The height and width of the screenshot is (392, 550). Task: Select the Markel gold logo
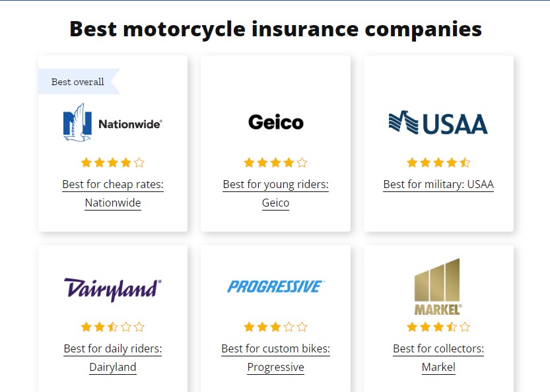[438, 286]
